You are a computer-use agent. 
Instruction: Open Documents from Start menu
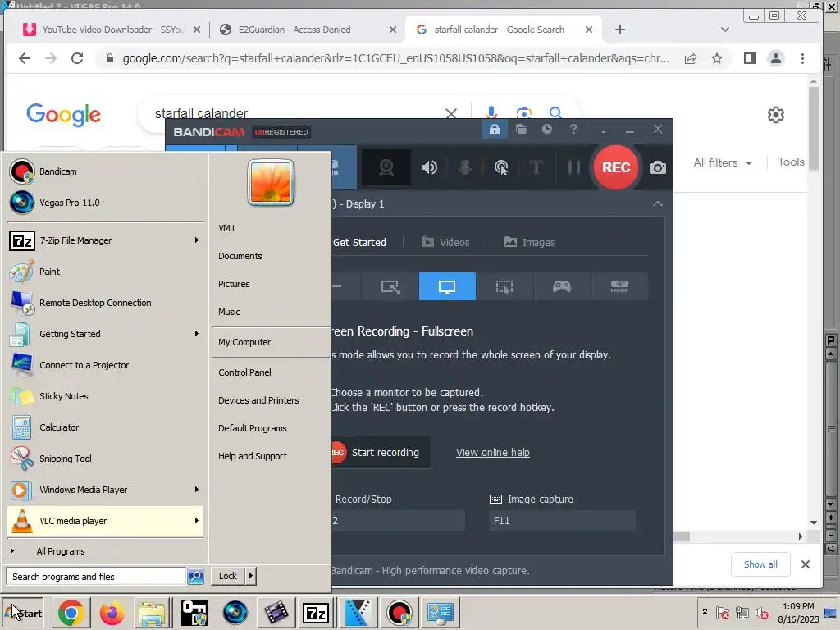click(x=240, y=256)
